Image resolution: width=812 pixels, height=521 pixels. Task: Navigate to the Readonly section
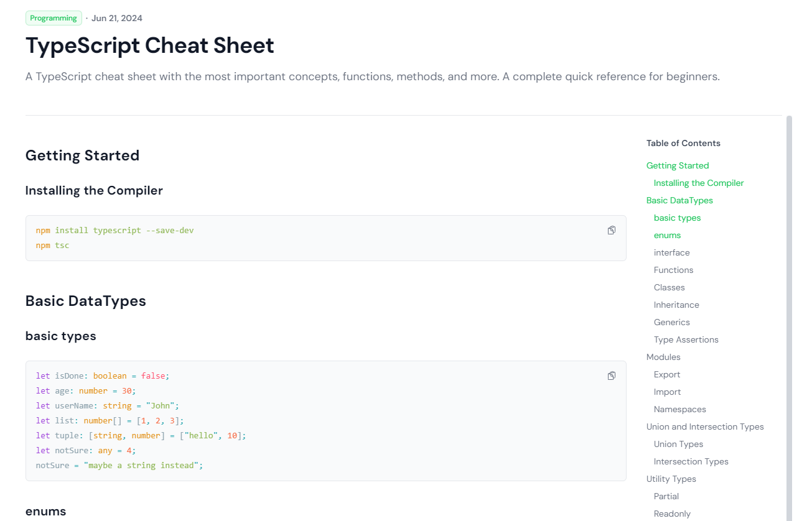pyautogui.click(x=672, y=514)
